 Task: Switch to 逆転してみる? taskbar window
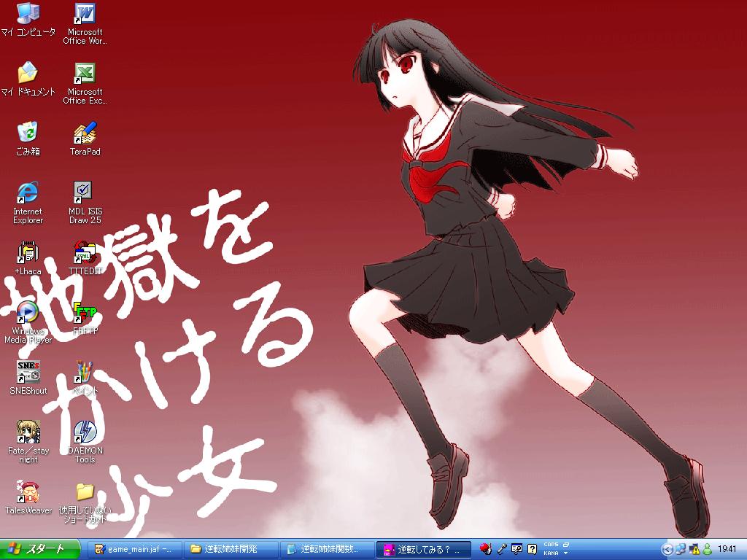tap(423, 550)
